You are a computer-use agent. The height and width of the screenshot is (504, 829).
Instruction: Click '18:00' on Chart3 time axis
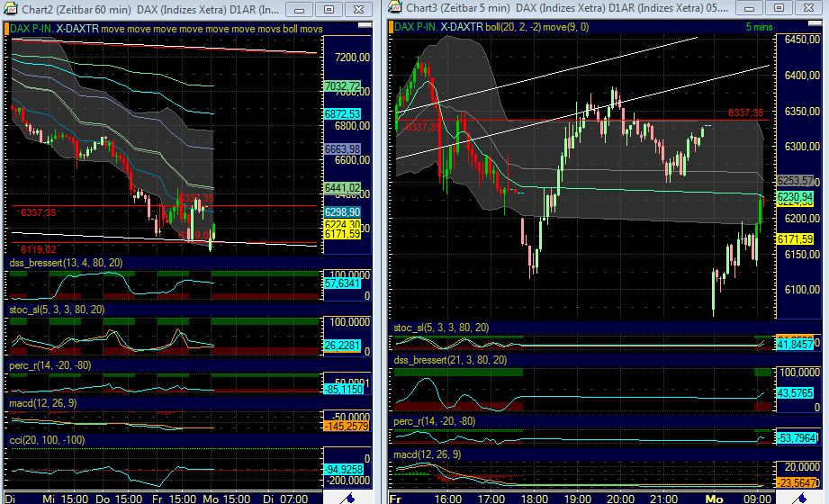(534, 499)
